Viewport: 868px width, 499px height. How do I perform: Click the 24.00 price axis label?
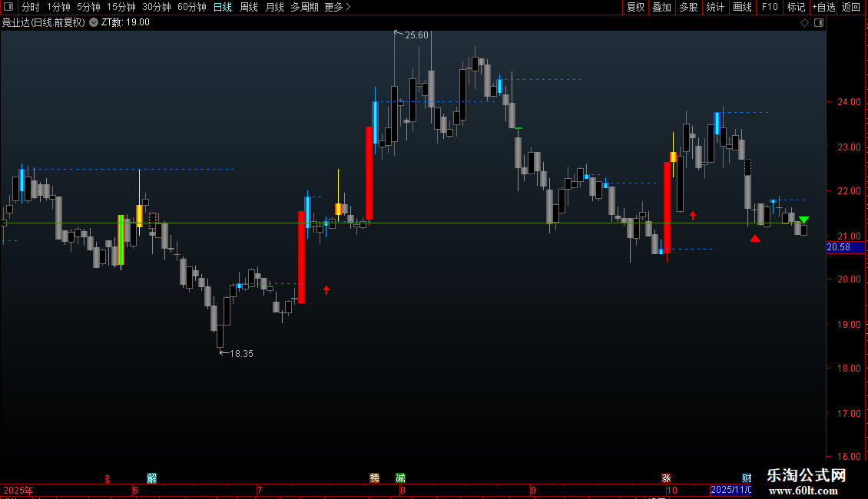(x=849, y=102)
